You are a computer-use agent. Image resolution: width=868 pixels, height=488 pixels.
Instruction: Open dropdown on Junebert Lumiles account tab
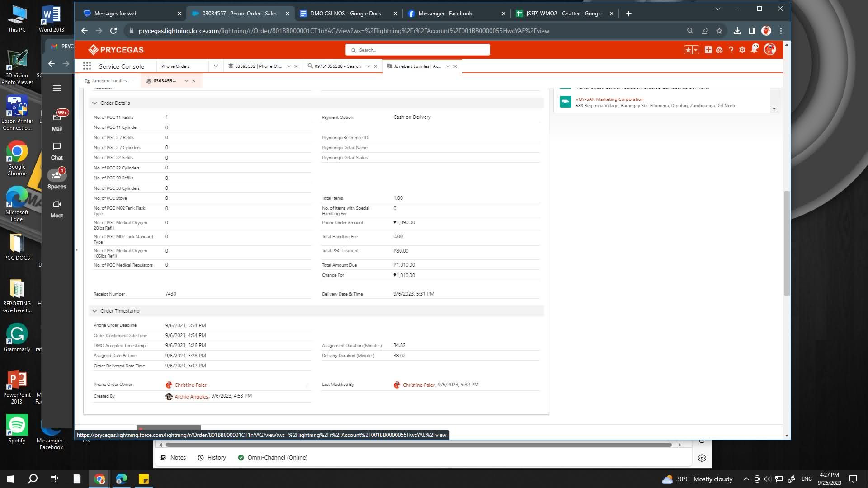coord(448,66)
